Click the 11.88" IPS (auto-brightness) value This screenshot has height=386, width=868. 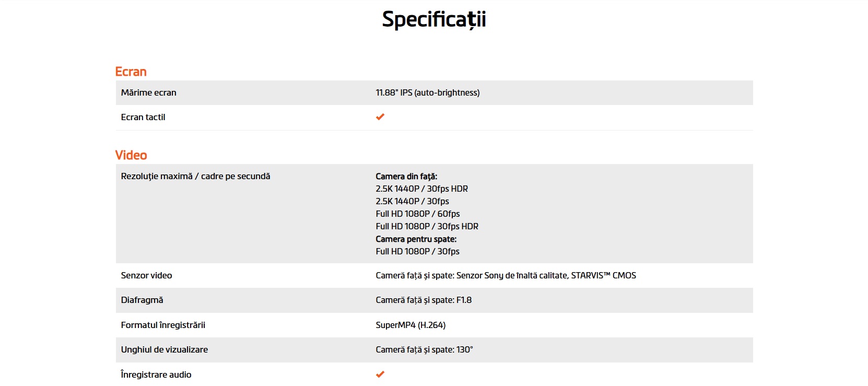click(427, 92)
